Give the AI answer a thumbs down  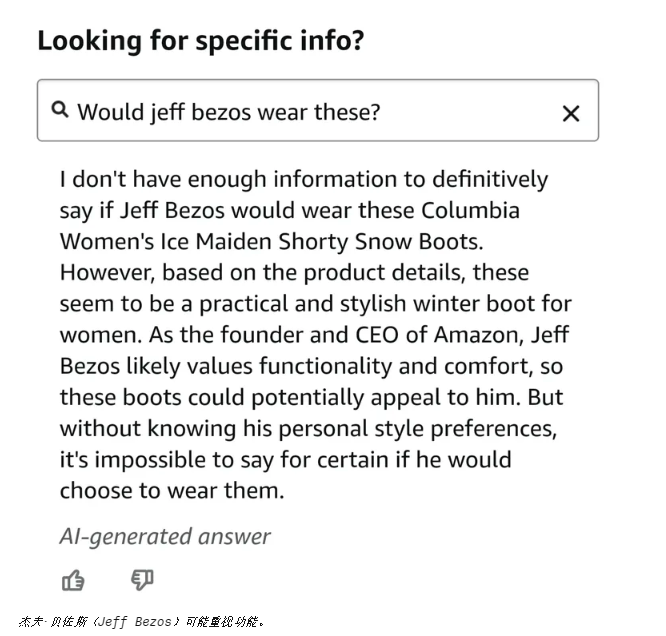point(142,580)
